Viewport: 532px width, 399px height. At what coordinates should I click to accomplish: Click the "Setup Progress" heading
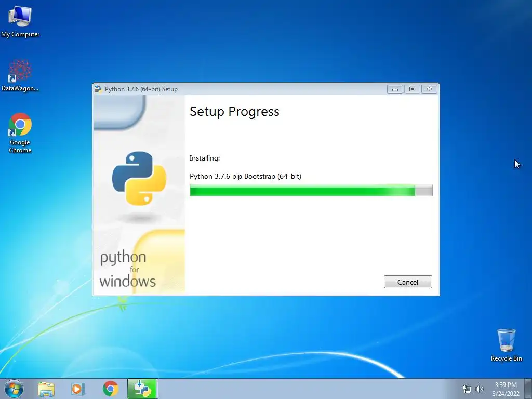point(234,112)
